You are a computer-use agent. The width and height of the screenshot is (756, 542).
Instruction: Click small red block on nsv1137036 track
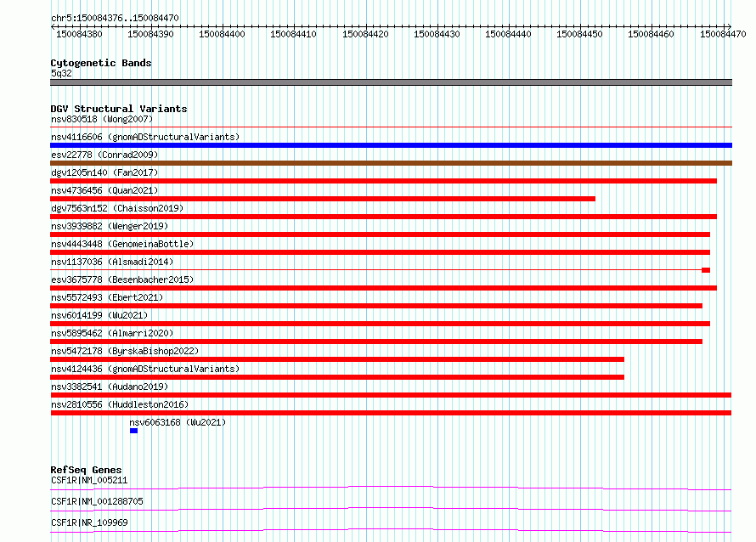coord(706,270)
